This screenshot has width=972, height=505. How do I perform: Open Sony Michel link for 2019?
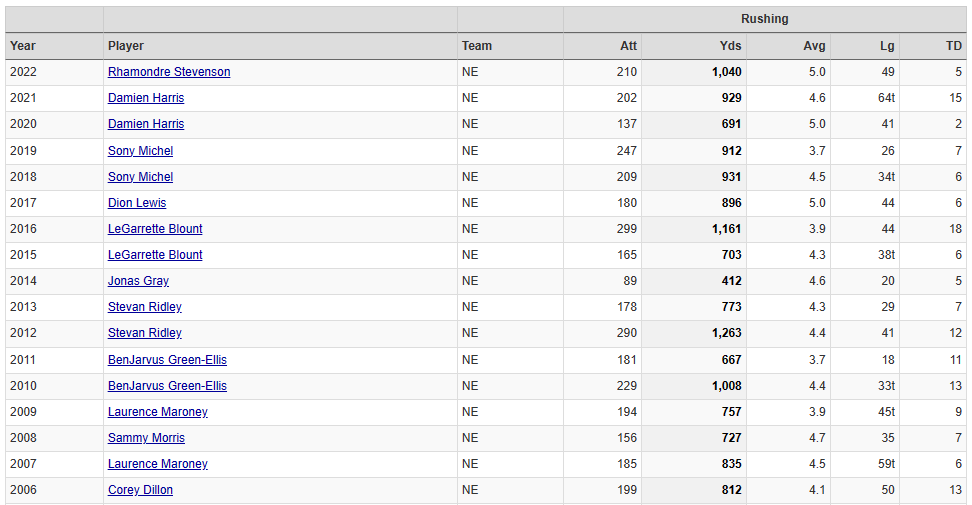(140, 151)
